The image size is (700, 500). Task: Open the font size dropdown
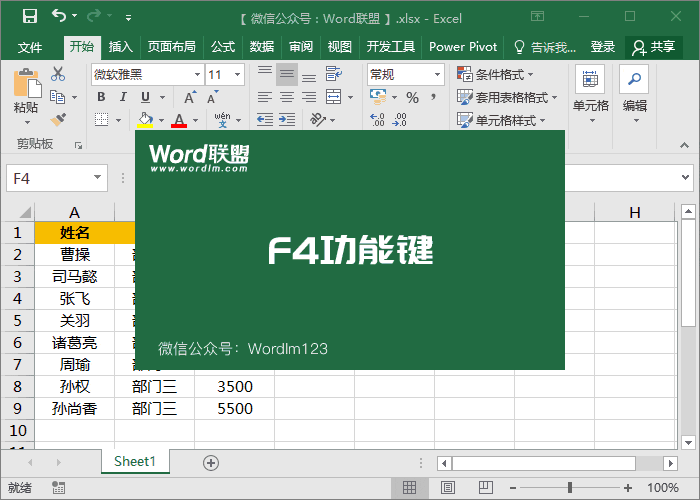pyautogui.click(x=238, y=75)
